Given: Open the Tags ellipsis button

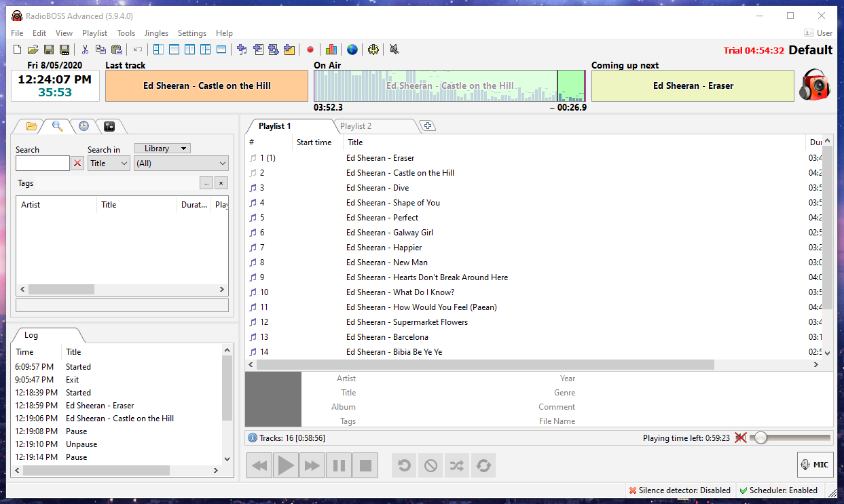Looking at the screenshot, I should pyautogui.click(x=206, y=183).
